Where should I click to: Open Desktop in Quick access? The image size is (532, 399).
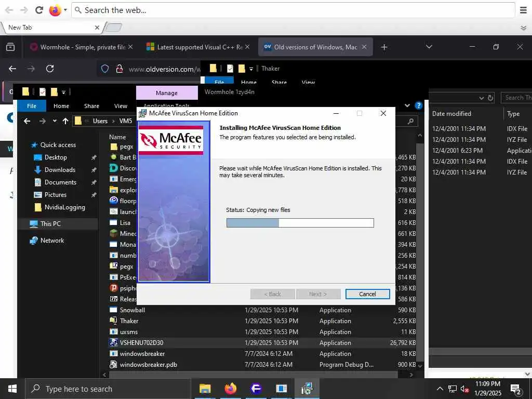[56, 157]
